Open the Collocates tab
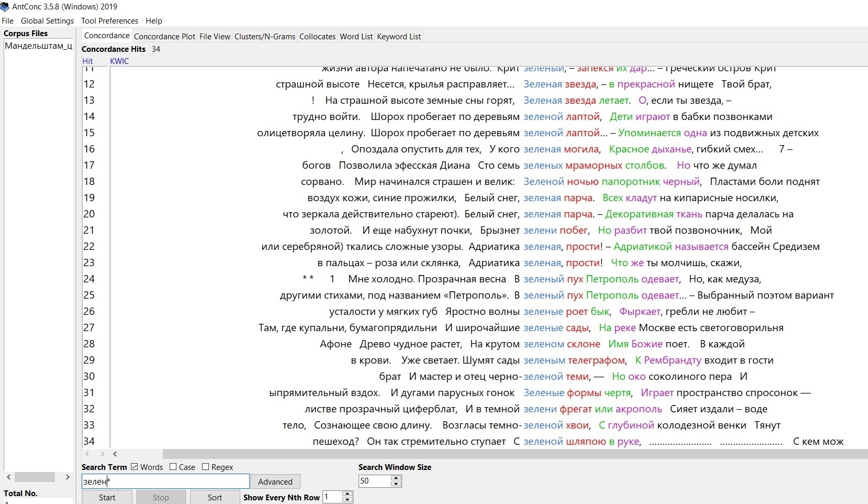Screen dimensions: 868x504 coord(317,37)
